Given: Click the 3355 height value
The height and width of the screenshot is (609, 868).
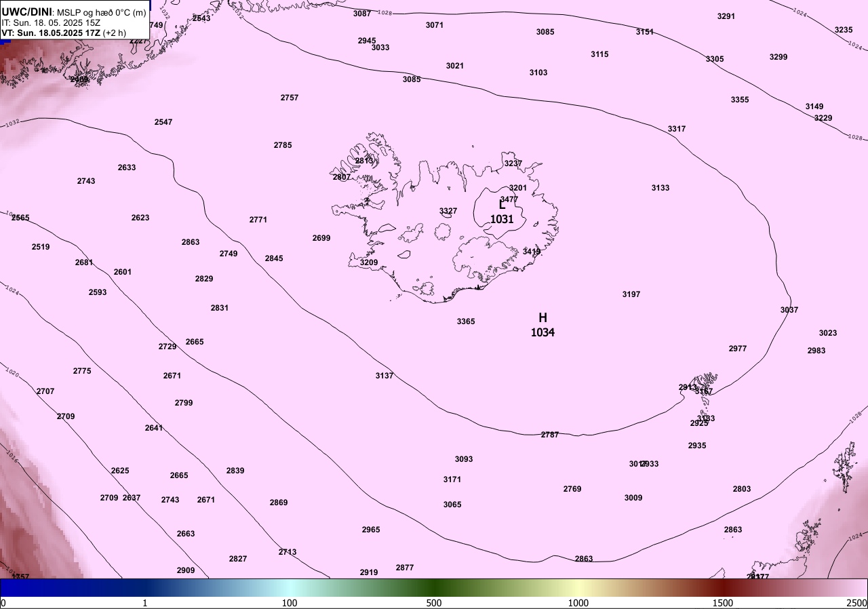Looking at the screenshot, I should pos(740,100).
